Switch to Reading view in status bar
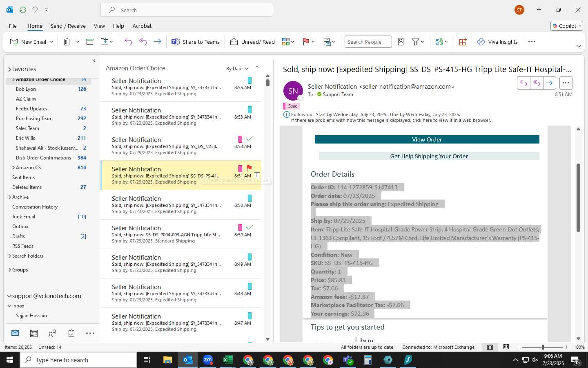 506,347
